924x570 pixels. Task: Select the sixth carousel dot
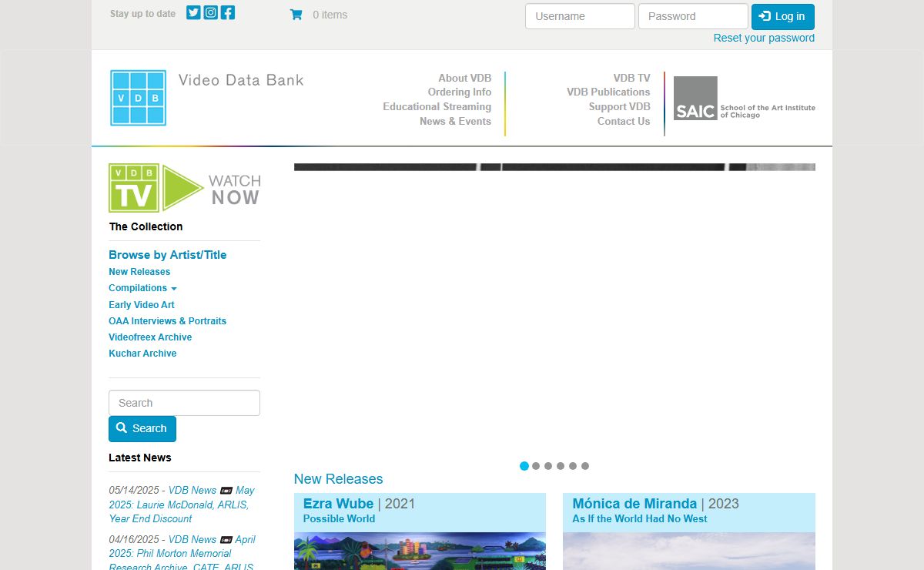(585, 466)
